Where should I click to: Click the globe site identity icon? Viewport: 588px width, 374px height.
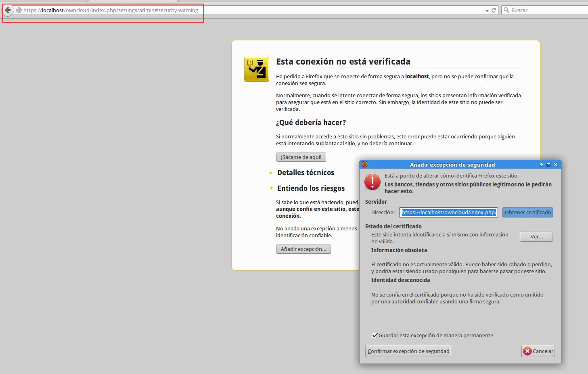[x=19, y=10]
